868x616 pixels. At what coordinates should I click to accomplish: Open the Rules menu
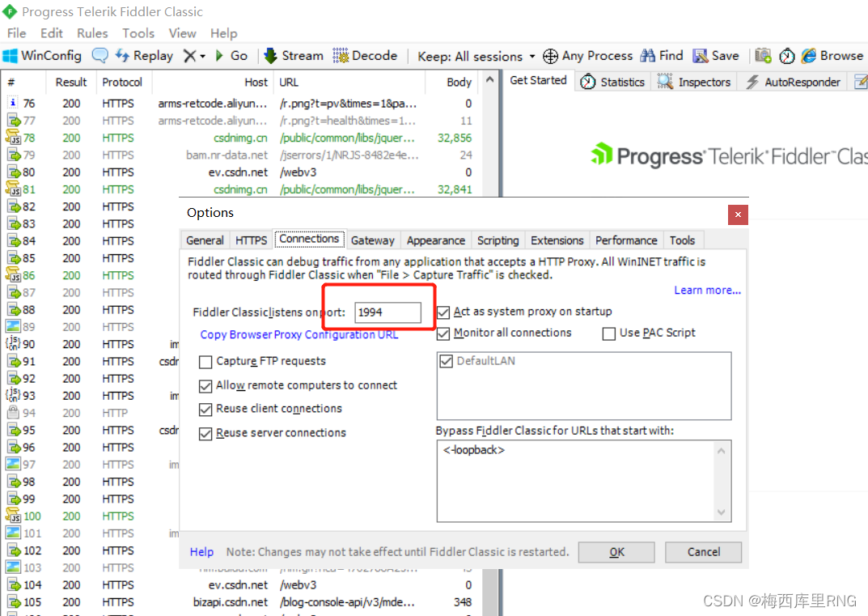click(92, 33)
